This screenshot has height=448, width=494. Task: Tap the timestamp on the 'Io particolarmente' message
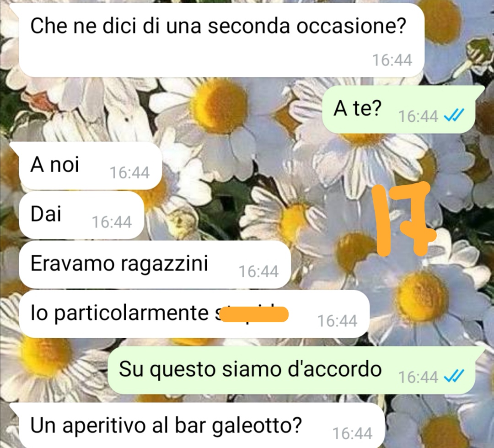point(338,321)
